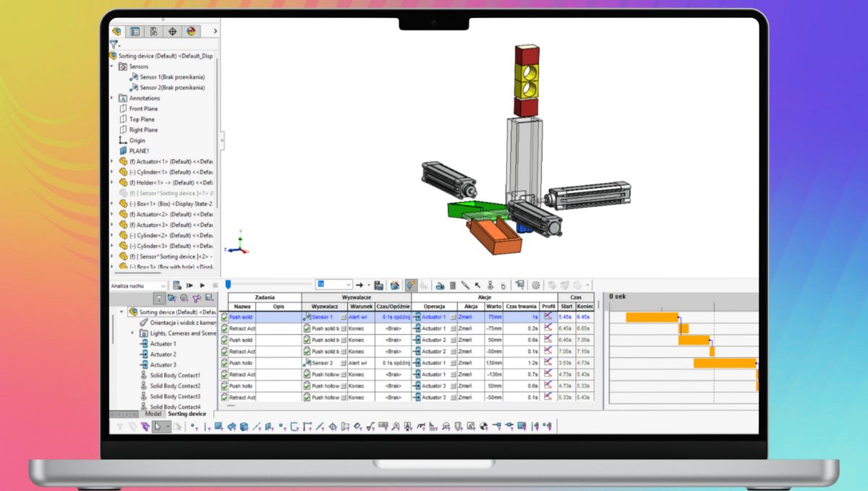868x491 pixels.
Task: Open the DisplayManager appearance tab icon
Action: click(191, 31)
